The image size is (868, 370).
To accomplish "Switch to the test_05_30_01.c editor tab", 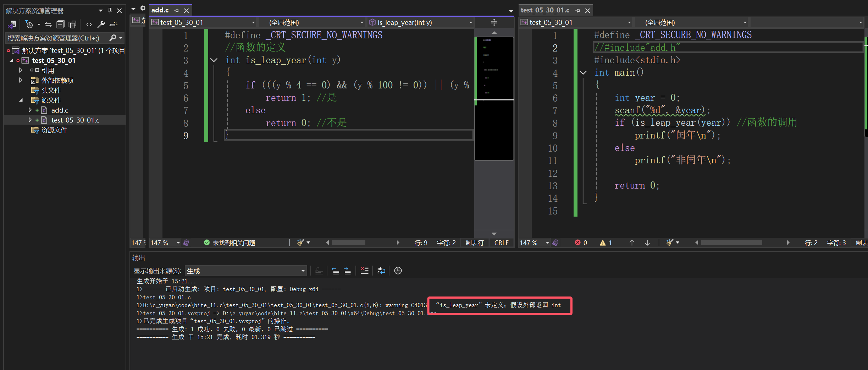I will [x=545, y=10].
